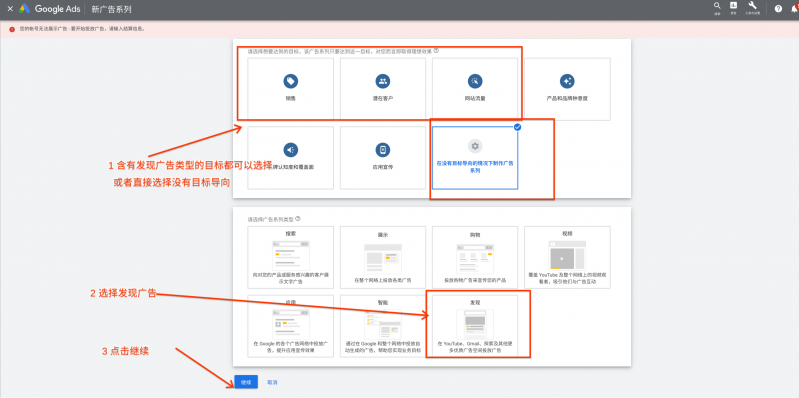Viewport: 799px width, 398px height.
Task: Choose the 发现 discovery campaign type
Action: click(475, 326)
